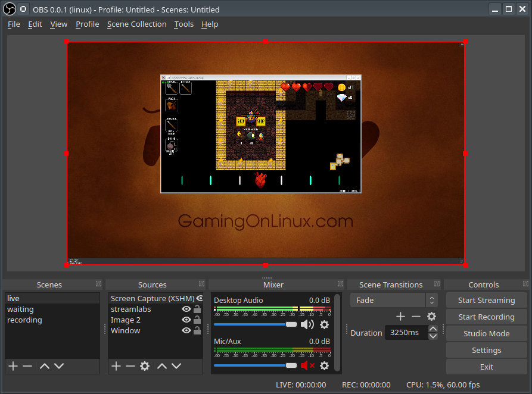The height and width of the screenshot is (394, 532).
Task: Click the game window in preview
Action: click(260, 134)
